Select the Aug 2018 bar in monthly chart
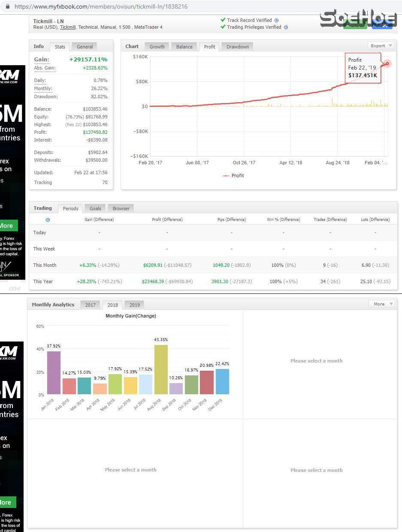The image size is (402, 532). 161,369
